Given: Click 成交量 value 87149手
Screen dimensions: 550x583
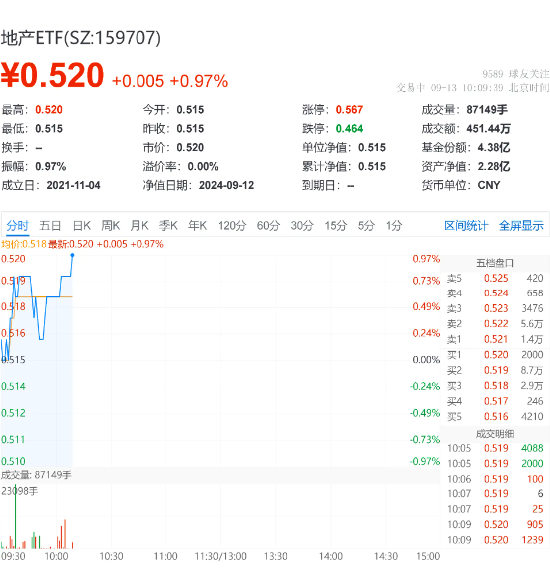Looking at the screenshot, I should 487,110.
